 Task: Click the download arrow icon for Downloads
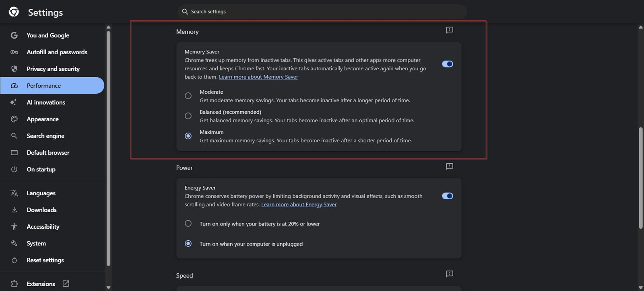(x=14, y=210)
